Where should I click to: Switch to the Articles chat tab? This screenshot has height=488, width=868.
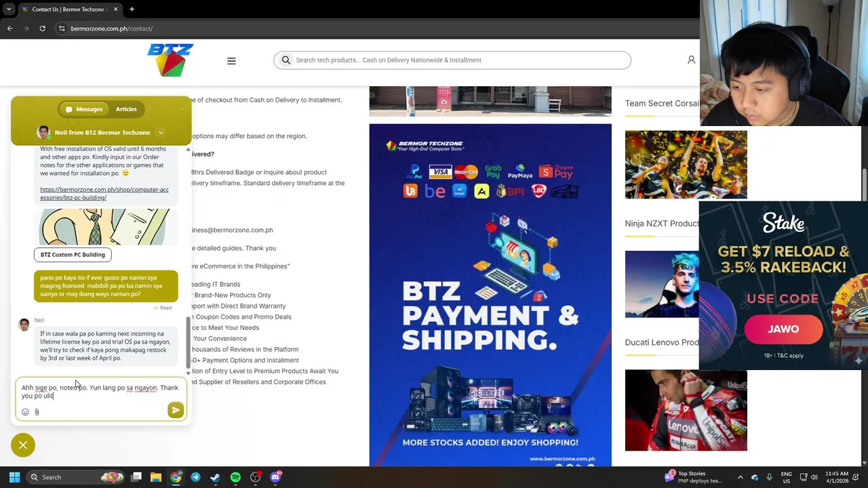coord(126,109)
